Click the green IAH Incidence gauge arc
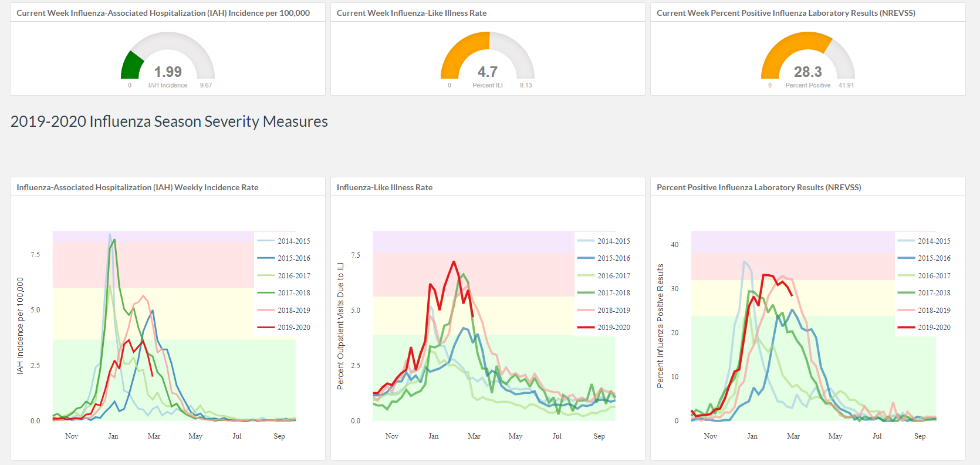The height and width of the screenshot is (465, 980). click(x=131, y=66)
